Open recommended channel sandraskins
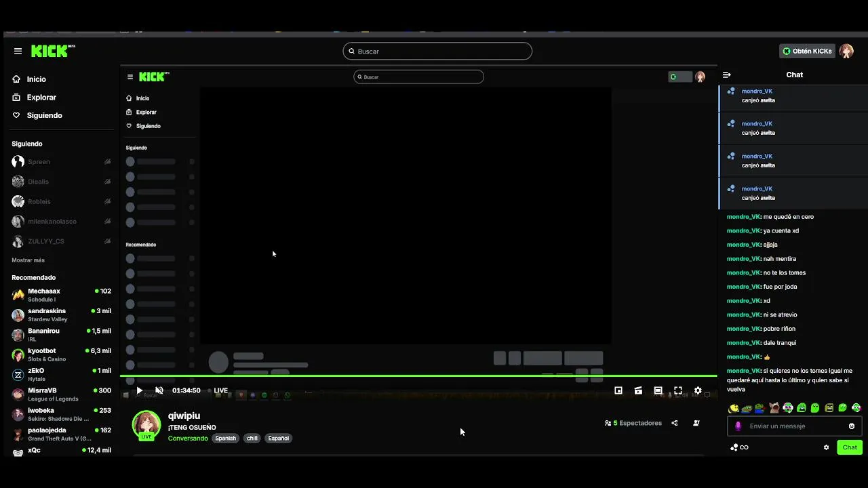The width and height of the screenshot is (868, 488). tap(61, 314)
